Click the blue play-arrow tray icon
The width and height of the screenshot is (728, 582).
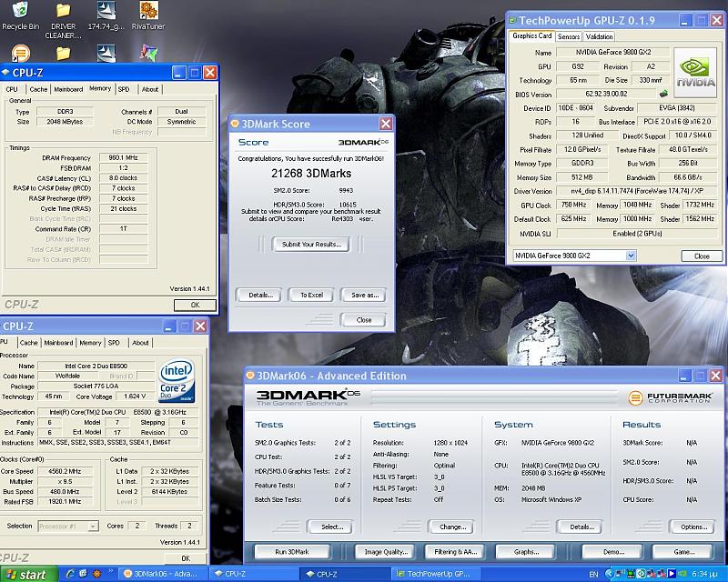[672, 574]
